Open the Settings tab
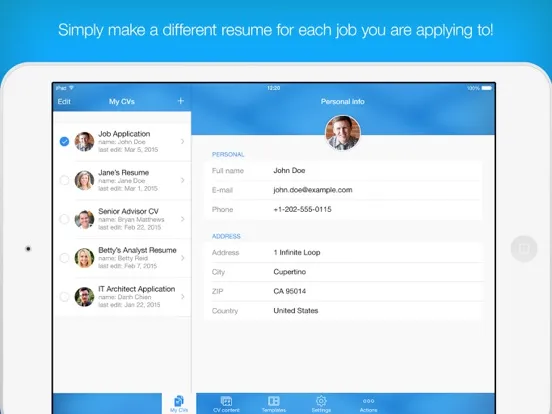Screen dimensions: 552x414 pos(321,404)
